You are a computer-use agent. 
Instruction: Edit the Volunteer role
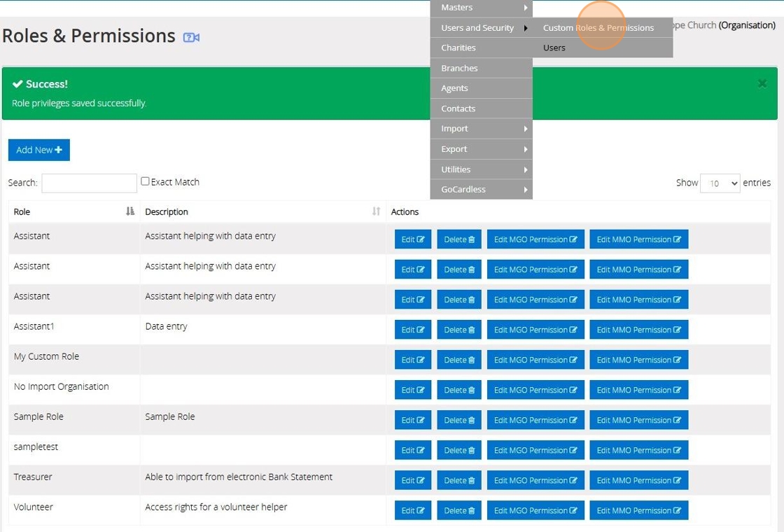pos(413,510)
